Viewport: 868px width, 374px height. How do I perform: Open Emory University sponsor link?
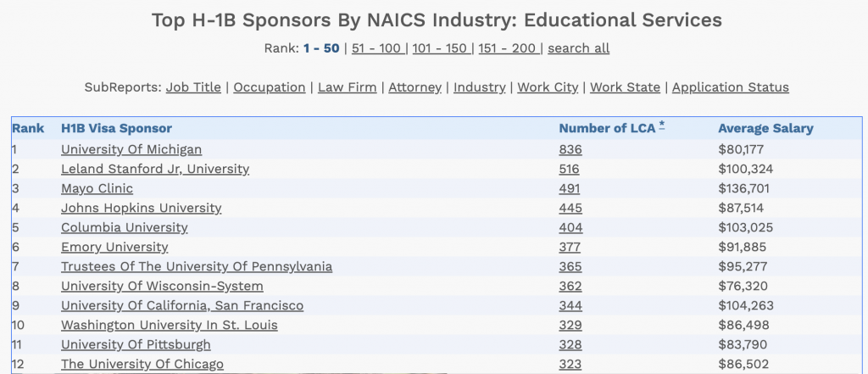[114, 247]
